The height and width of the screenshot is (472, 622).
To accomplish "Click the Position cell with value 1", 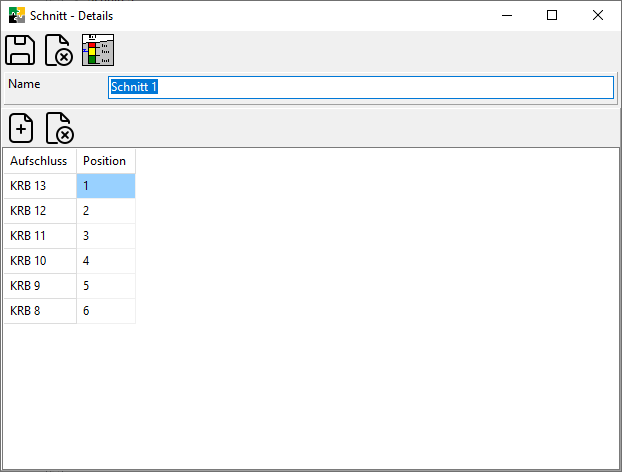I will [x=105, y=186].
